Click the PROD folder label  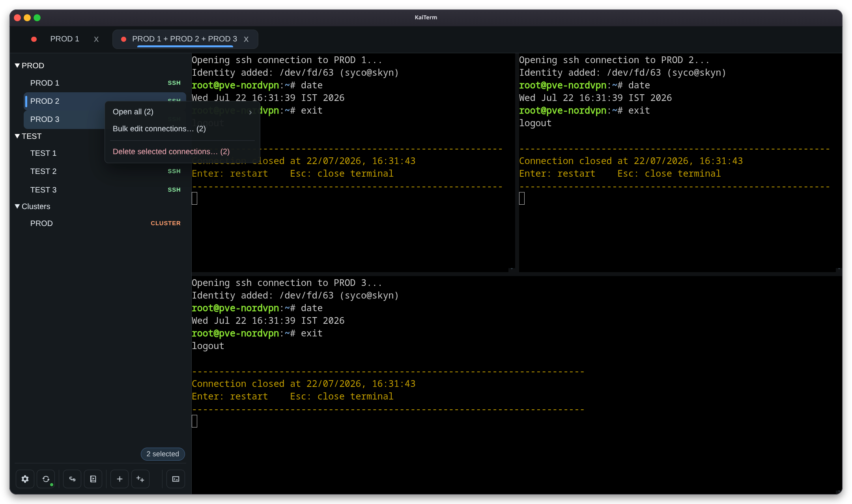click(x=33, y=65)
